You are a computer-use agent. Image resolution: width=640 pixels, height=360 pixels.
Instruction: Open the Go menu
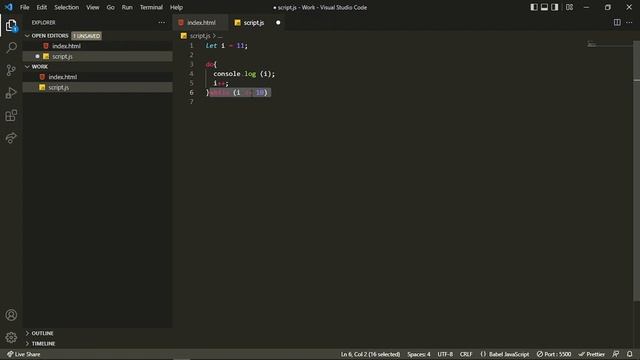click(x=111, y=7)
